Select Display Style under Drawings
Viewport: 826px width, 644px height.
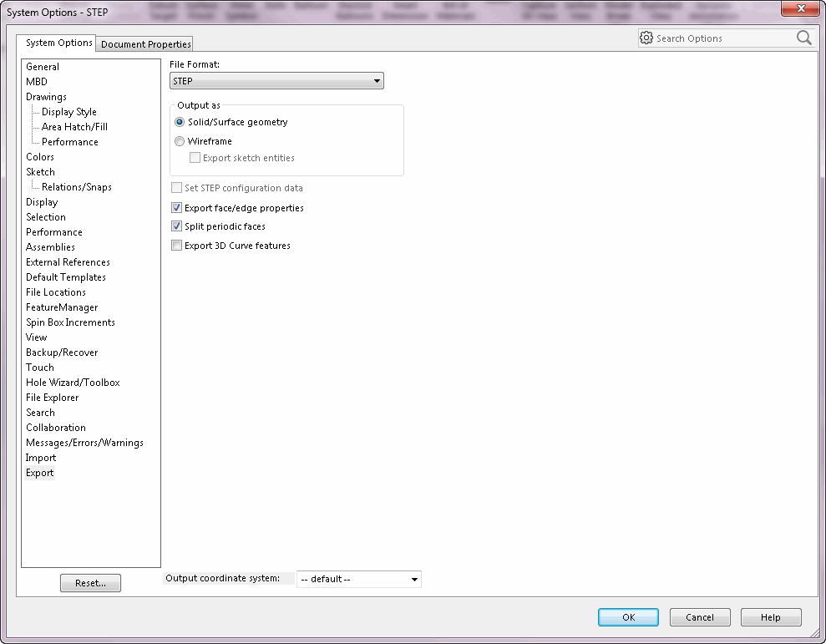pos(69,112)
